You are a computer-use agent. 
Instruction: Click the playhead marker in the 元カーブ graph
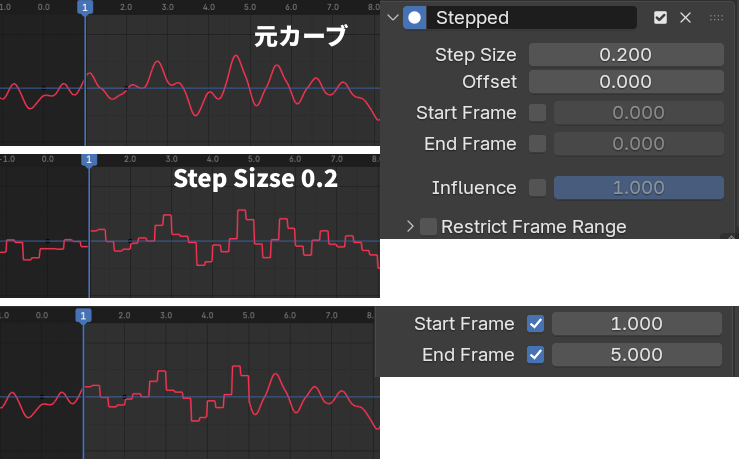click(x=85, y=7)
